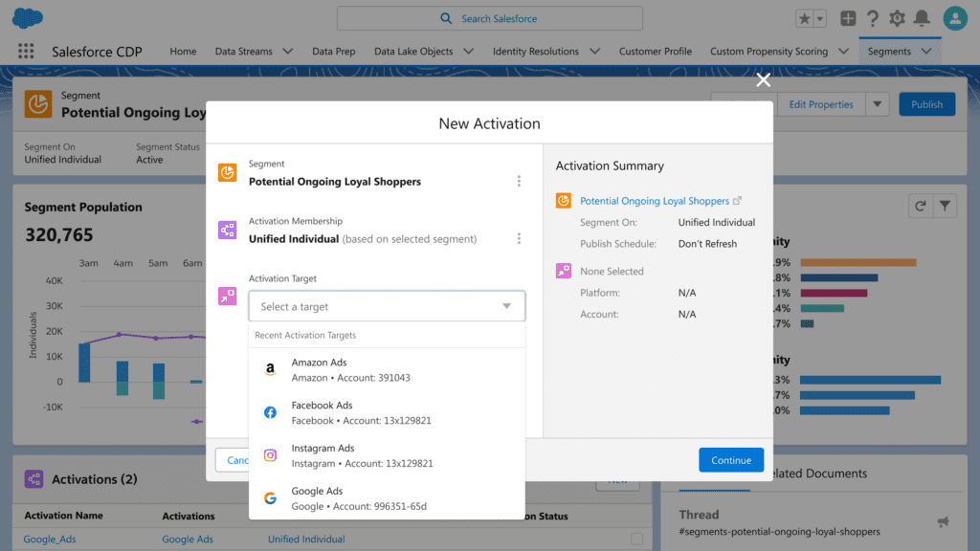The width and height of the screenshot is (980, 551).
Task: Expand the Segments tab chevron
Action: (x=926, y=52)
